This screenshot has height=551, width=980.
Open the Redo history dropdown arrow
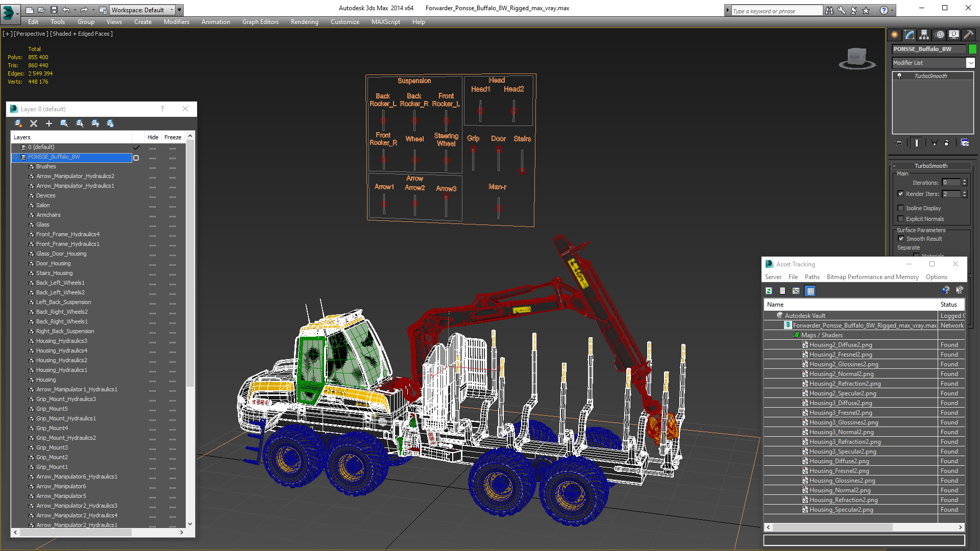(x=93, y=10)
